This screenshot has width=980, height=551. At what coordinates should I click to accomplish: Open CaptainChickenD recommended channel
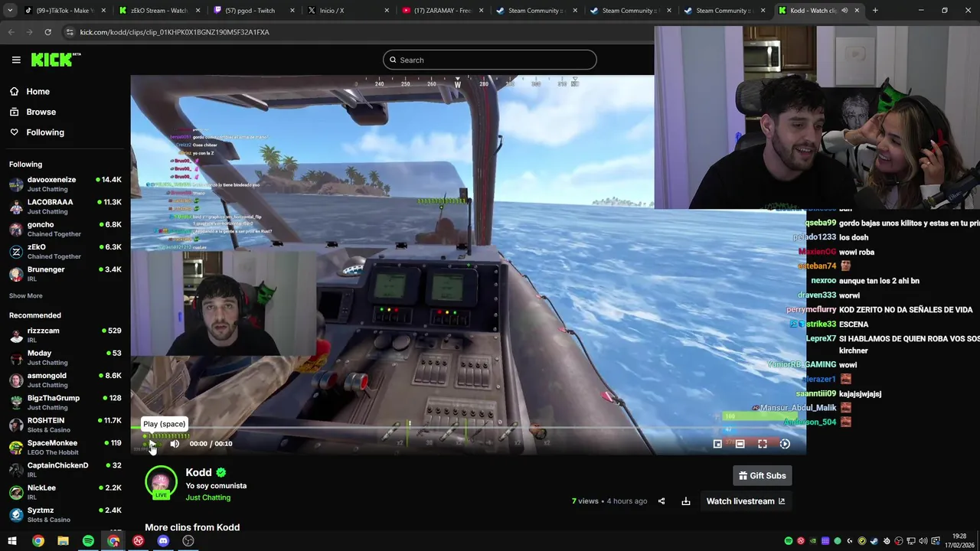65,469
